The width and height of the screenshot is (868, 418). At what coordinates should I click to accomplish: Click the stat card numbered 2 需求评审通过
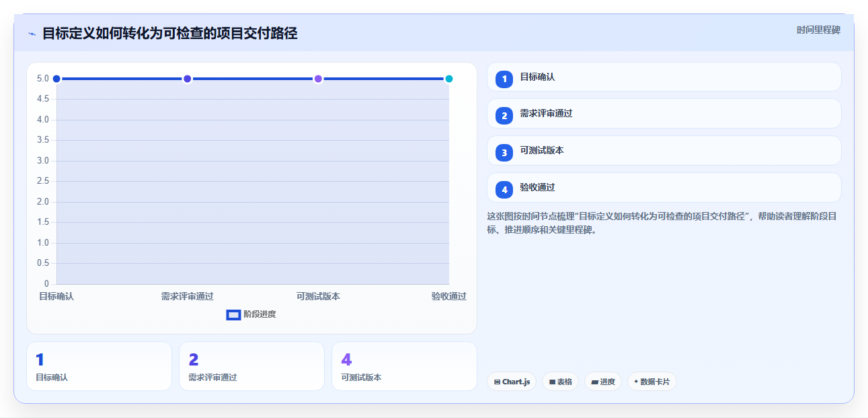251,366
